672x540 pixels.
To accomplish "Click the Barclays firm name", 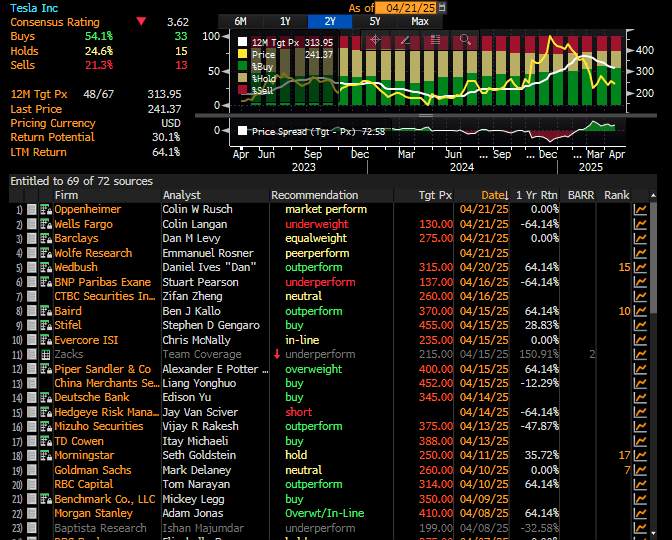I will point(76,239).
